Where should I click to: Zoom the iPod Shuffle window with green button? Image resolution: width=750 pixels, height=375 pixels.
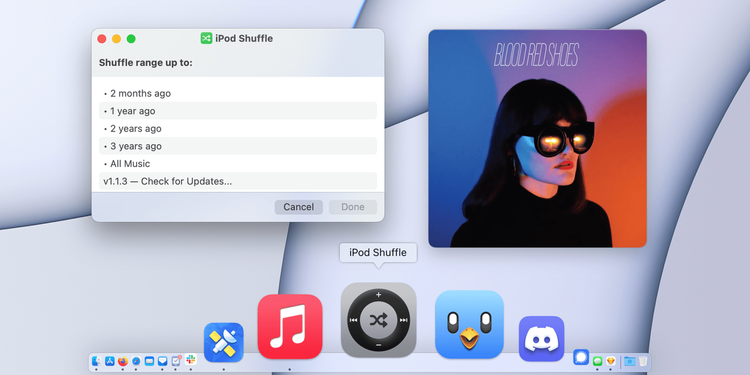(x=131, y=39)
